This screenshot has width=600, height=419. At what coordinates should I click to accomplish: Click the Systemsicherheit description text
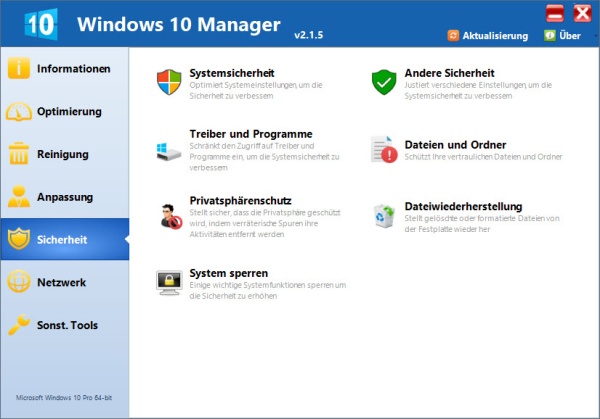(256, 90)
